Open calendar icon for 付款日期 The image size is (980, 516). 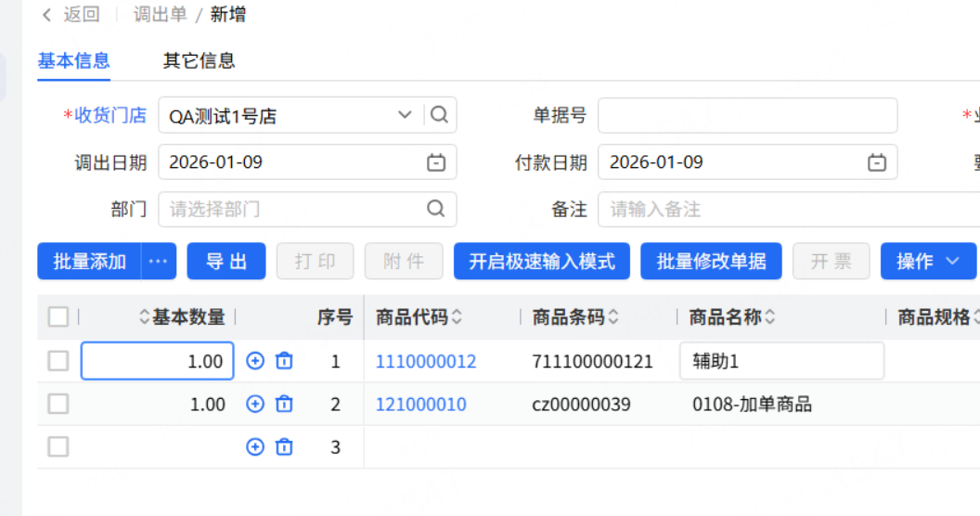[877, 162]
